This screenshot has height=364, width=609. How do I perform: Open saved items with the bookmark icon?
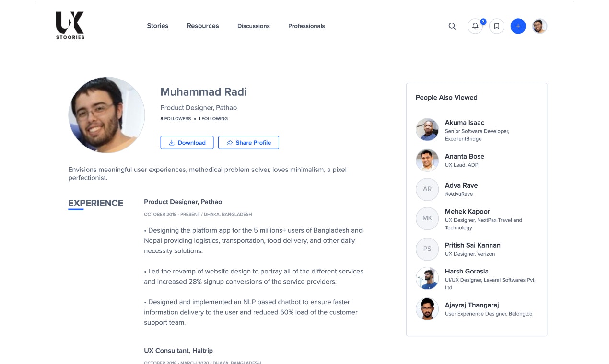[496, 26]
